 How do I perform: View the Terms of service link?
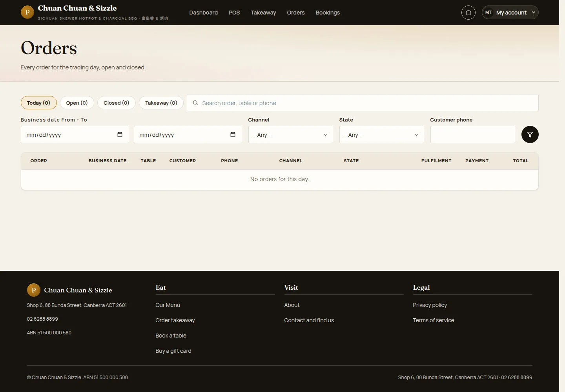(433, 320)
